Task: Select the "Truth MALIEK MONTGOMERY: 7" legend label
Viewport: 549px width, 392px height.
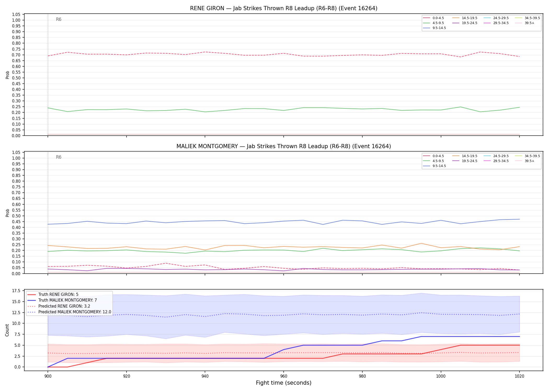Action: pyautogui.click(x=67, y=300)
